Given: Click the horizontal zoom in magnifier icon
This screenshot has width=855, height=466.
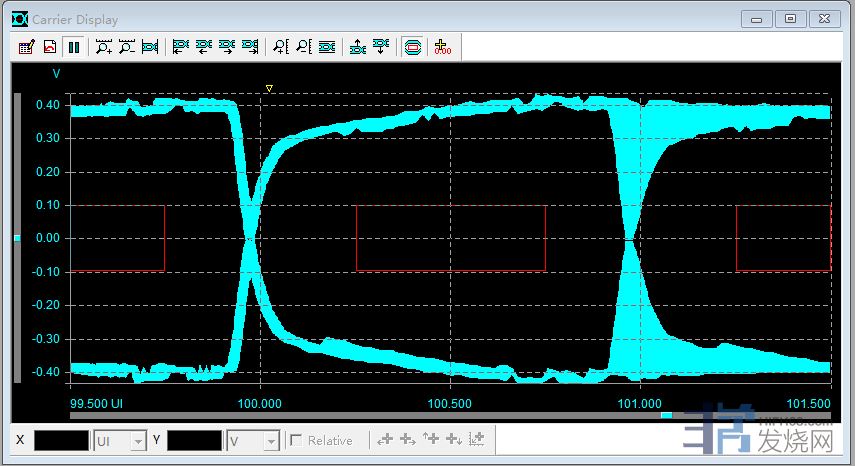Looking at the screenshot, I should coord(103,46).
